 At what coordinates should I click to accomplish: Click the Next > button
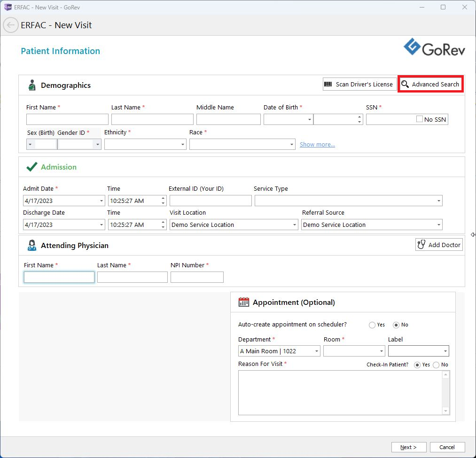(409, 447)
